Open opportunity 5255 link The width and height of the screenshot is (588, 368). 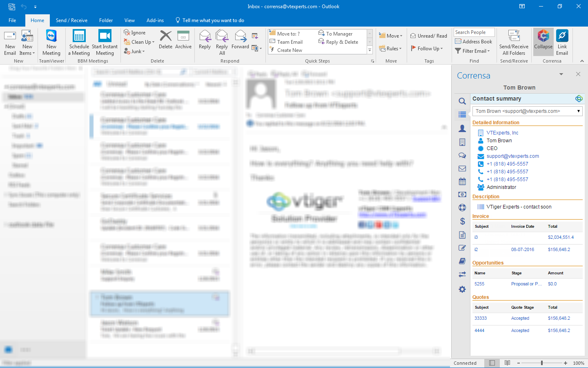[x=479, y=284]
